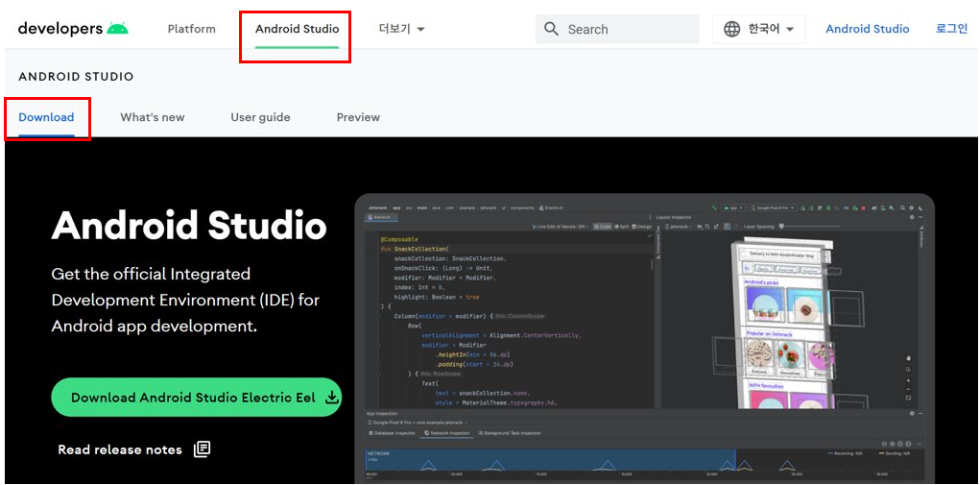Click the magnifier search icon
This screenshot has height=485, width=980.
tap(551, 29)
